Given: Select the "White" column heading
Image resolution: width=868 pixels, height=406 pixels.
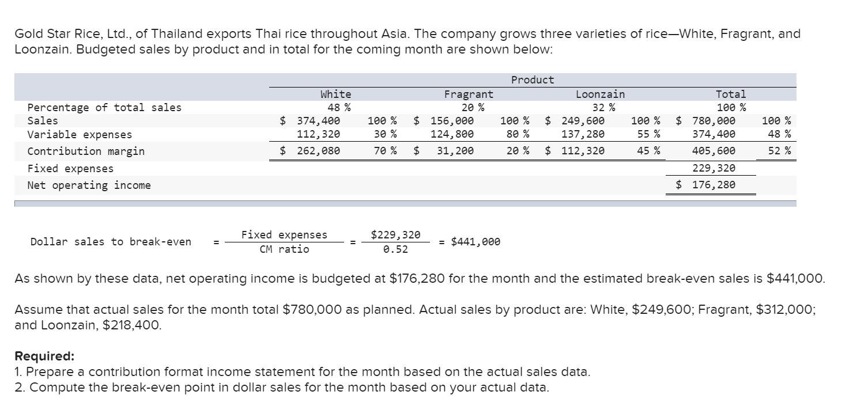Looking at the screenshot, I should [335, 94].
